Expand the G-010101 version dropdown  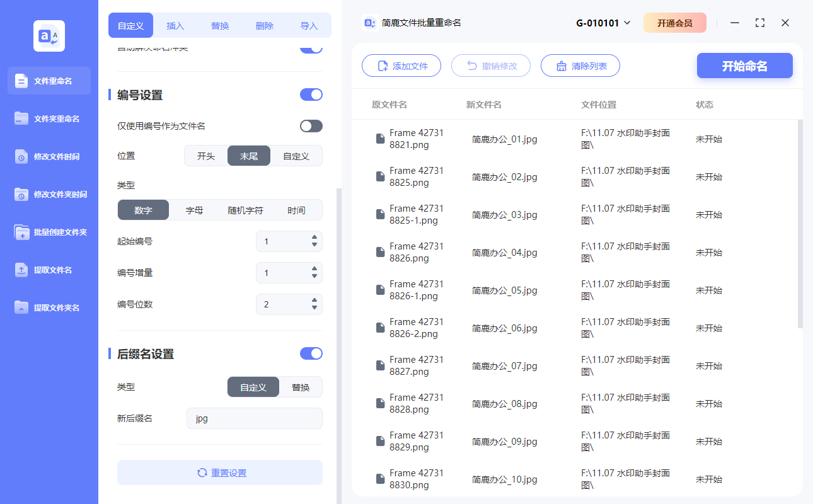601,22
